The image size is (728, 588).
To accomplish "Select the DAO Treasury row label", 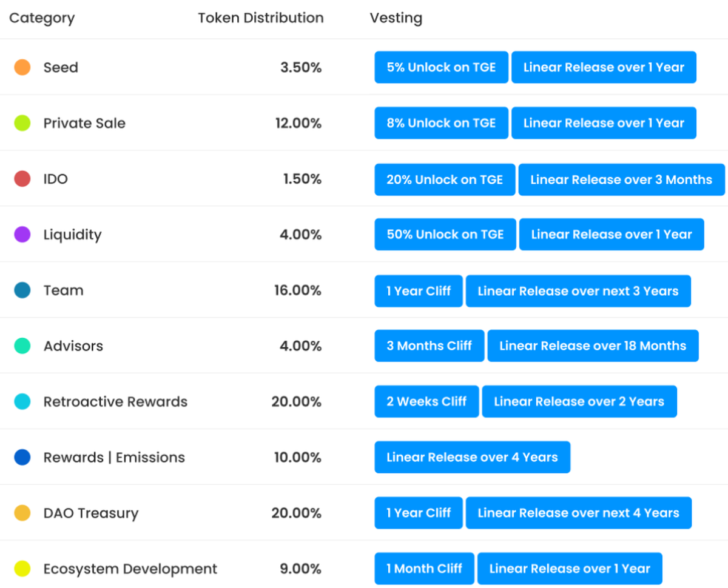I will tap(91, 513).
